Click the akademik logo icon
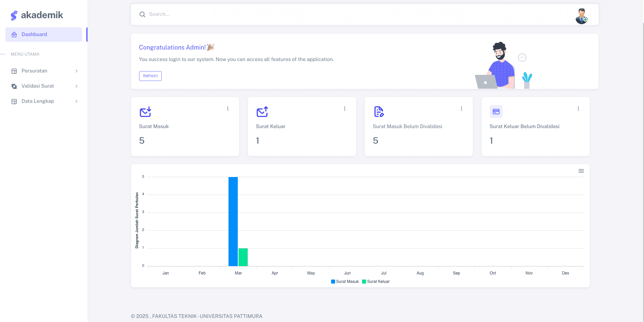This screenshot has width=644, height=322. point(14,16)
